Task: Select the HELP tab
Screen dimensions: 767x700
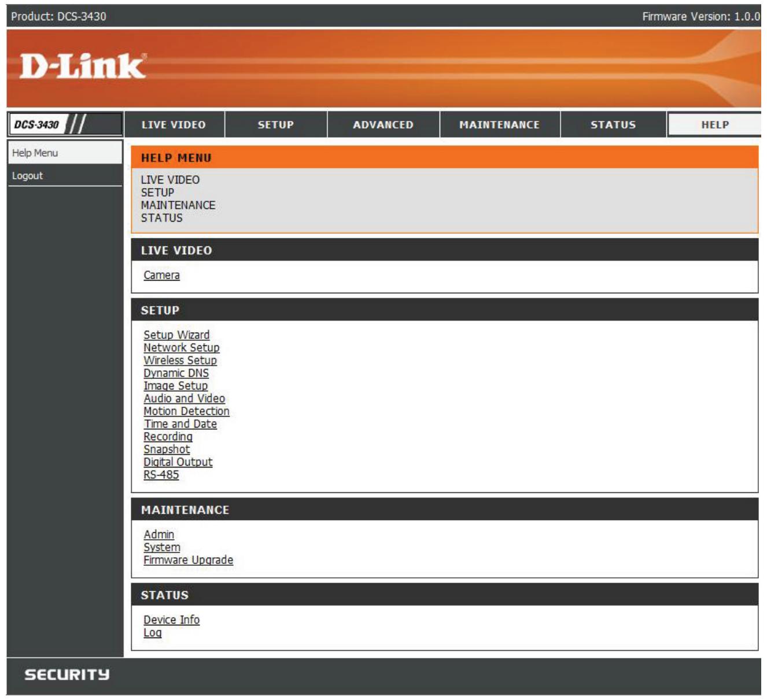Action: pyautogui.click(x=715, y=124)
